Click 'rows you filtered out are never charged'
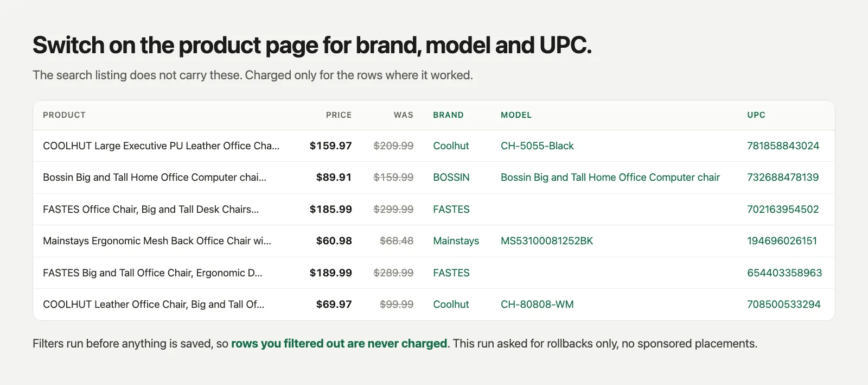Image resolution: width=868 pixels, height=385 pixels. [339, 343]
